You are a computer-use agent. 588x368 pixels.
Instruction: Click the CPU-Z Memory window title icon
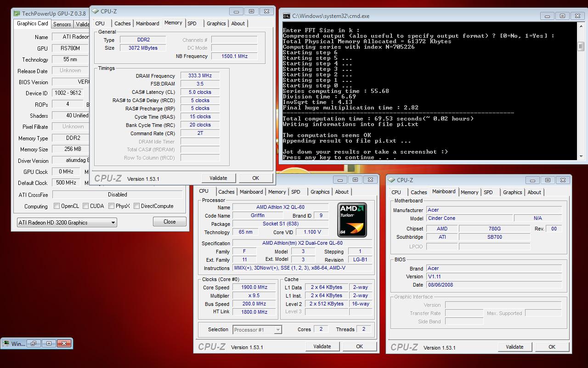point(95,11)
